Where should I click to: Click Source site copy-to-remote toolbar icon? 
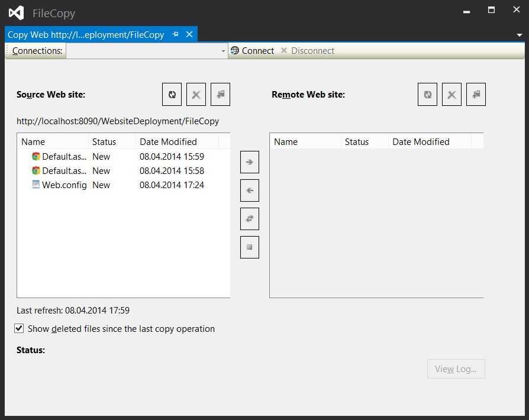coord(220,95)
